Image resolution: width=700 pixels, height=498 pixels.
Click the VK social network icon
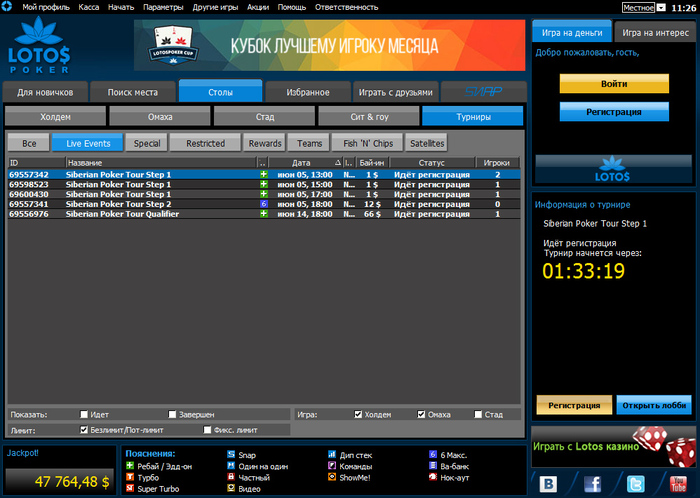549,484
